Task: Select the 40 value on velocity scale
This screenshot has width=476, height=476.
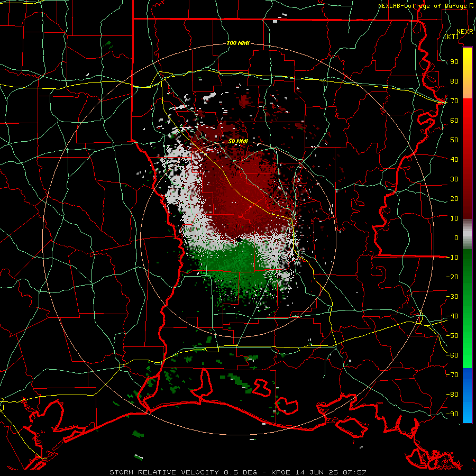Action: point(454,159)
